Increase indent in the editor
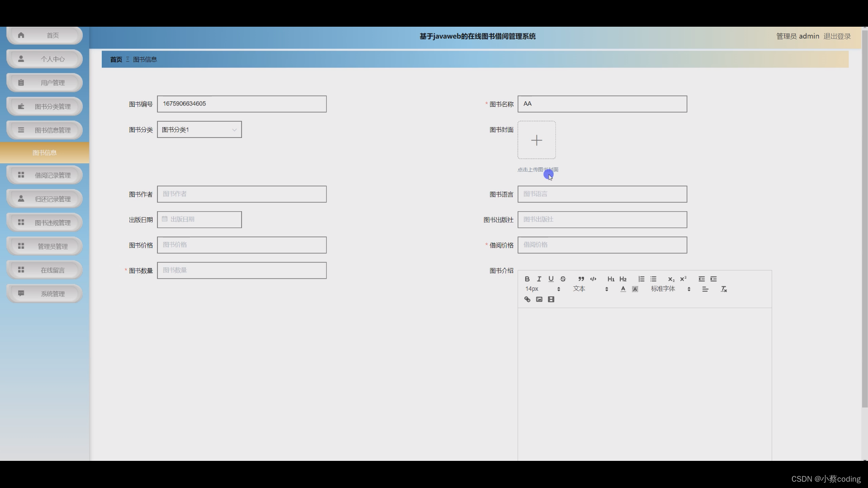Screen dimensions: 868x488 (713, 279)
